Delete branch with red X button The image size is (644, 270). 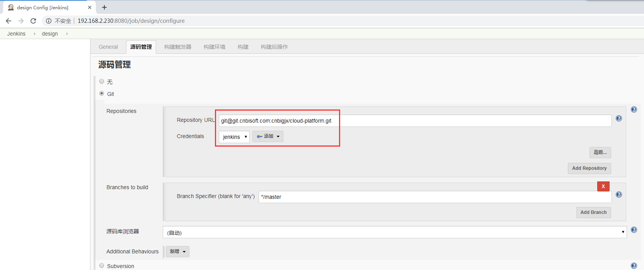click(x=603, y=186)
